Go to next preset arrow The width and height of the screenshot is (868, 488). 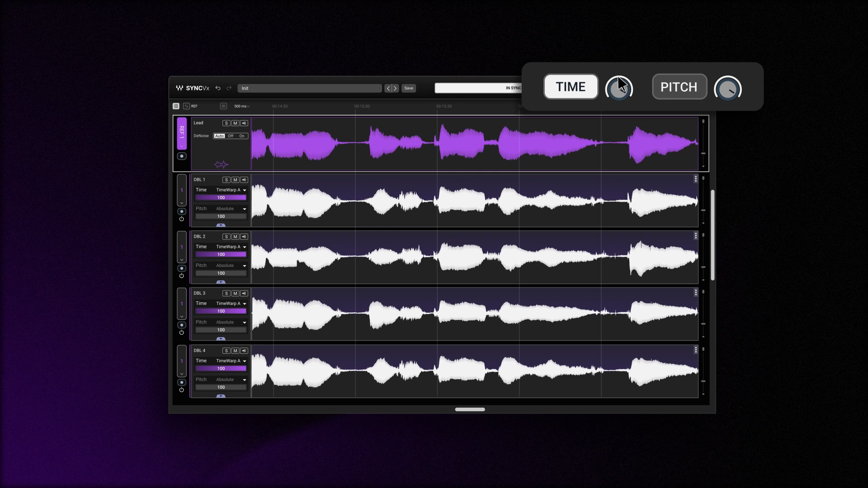(x=395, y=88)
